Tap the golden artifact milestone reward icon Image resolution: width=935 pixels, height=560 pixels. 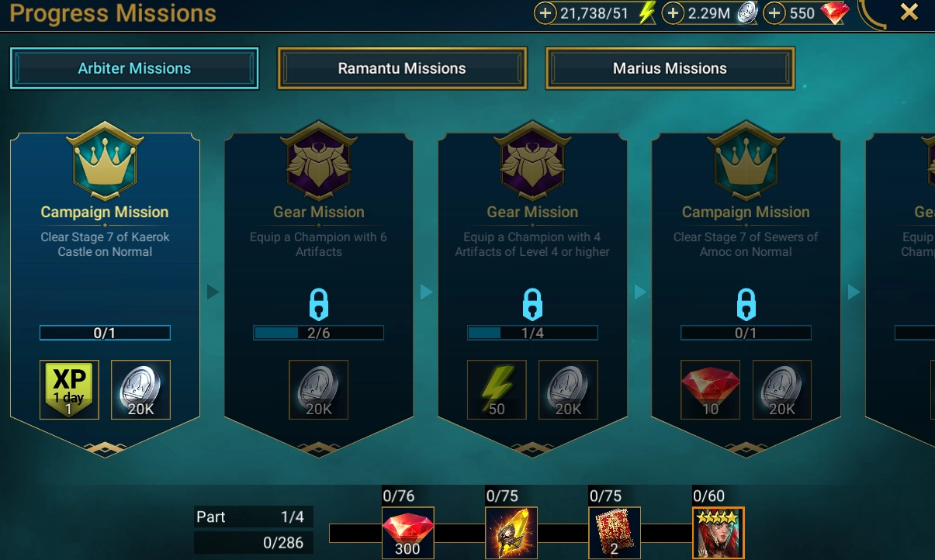tap(511, 533)
